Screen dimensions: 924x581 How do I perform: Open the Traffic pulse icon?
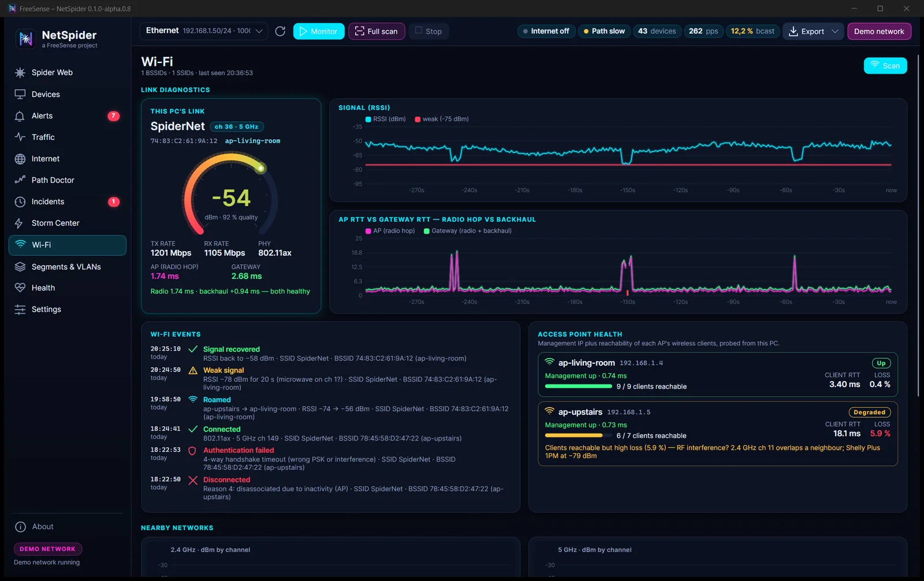tap(20, 137)
